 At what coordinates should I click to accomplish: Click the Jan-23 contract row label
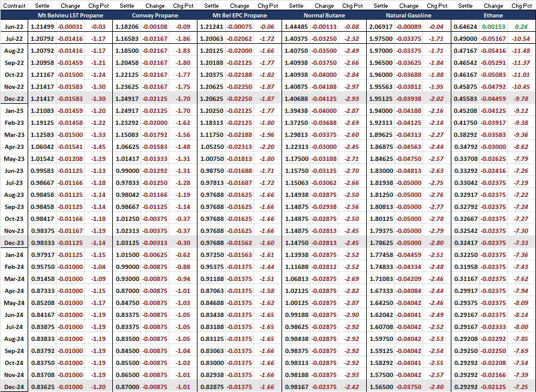pos(14,110)
